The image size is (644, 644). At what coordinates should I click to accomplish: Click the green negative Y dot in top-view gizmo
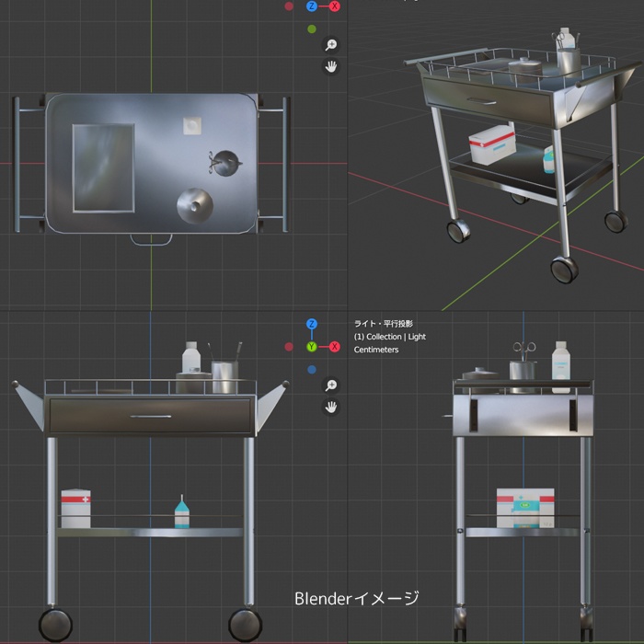pyautogui.click(x=312, y=29)
